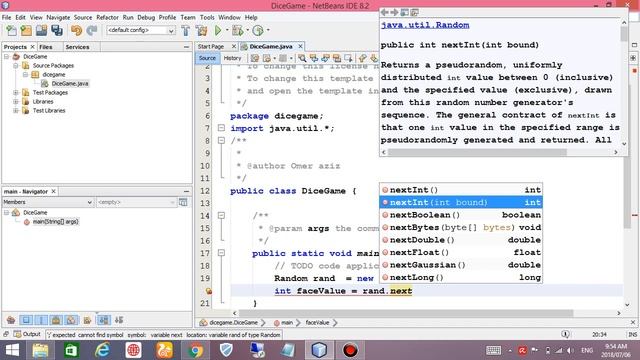Image resolution: width=640 pixels, height=360 pixels.
Task: Click the error lightbulb hint on line 20
Action: [x=209, y=291]
